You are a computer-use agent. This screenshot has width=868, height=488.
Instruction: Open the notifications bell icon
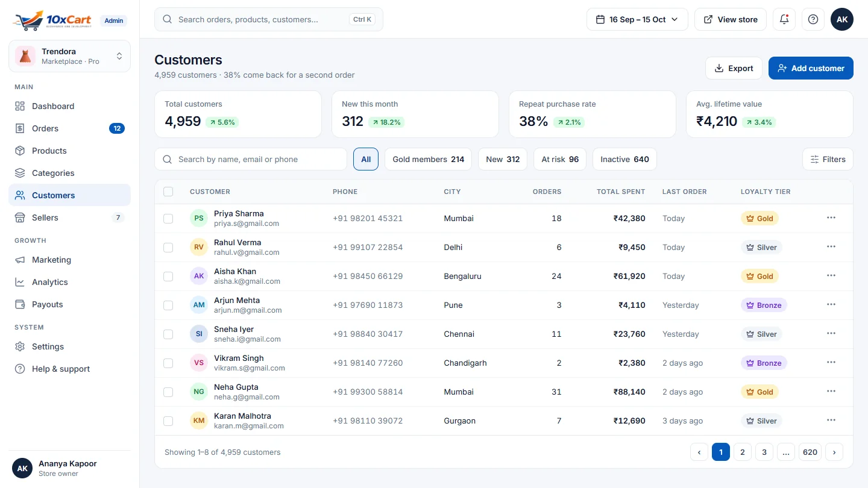[784, 19]
